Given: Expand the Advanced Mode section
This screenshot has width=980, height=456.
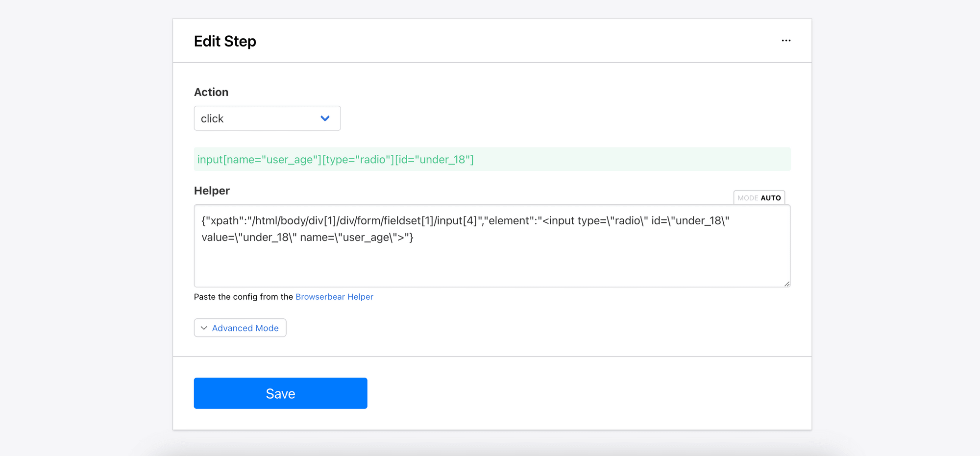Looking at the screenshot, I should click(240, 328).
